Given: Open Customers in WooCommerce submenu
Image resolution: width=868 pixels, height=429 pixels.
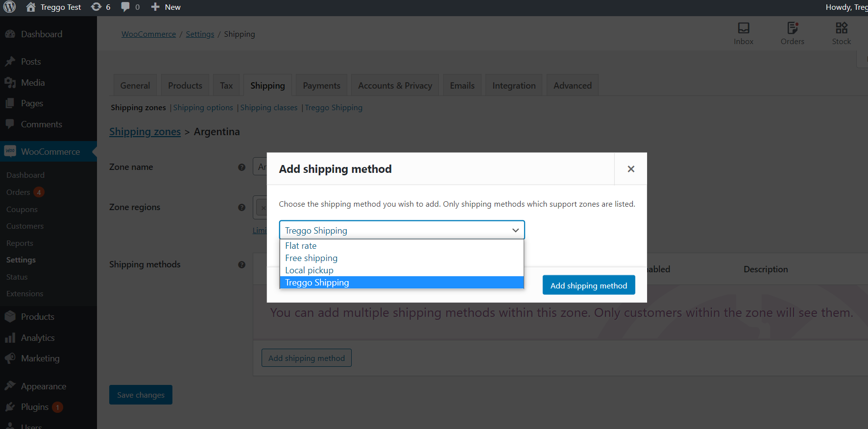Looking at the screenshot, I should (25, 226).
